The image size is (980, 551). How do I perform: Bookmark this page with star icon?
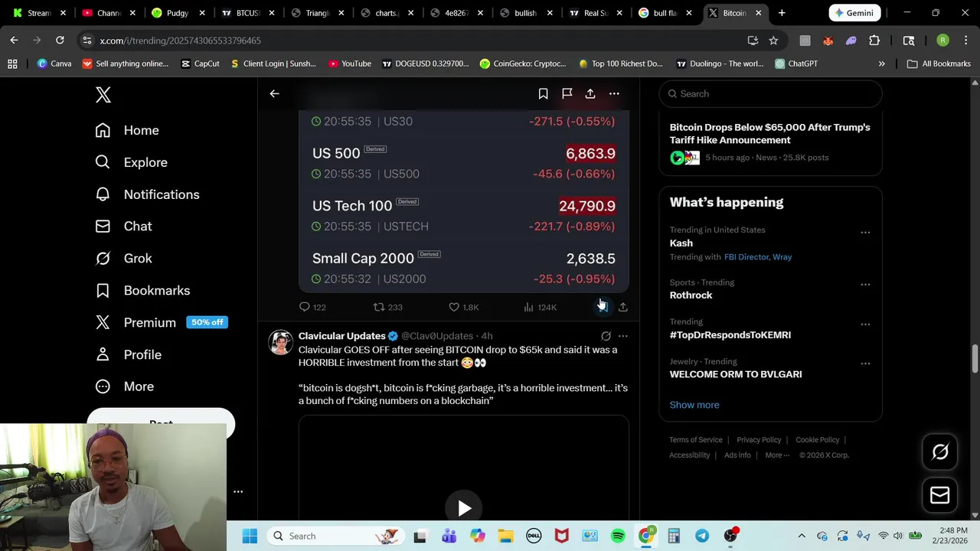coord(773,41)
